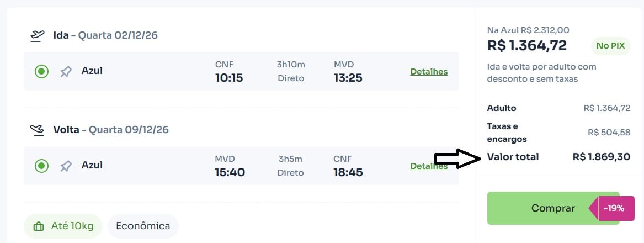Click the Econômica class chip
Screen dimensions: 644x243
(143, 226)
